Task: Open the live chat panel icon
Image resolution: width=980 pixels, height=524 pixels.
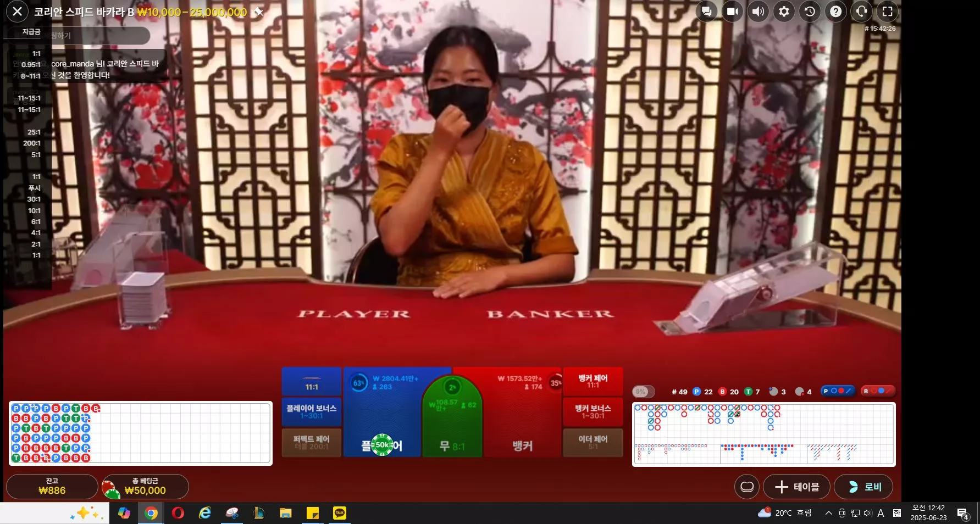Action: tap(707, 12)
